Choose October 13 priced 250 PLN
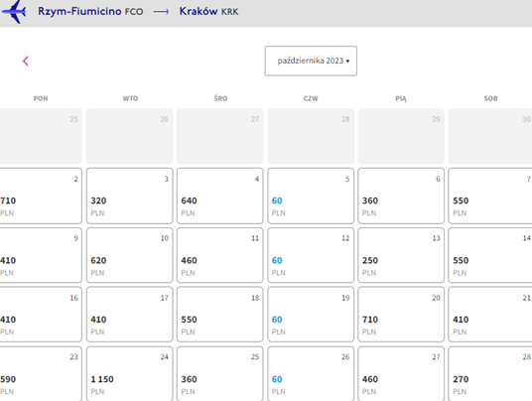The width and height of the screenshot is (532, 401). point(401,255)
